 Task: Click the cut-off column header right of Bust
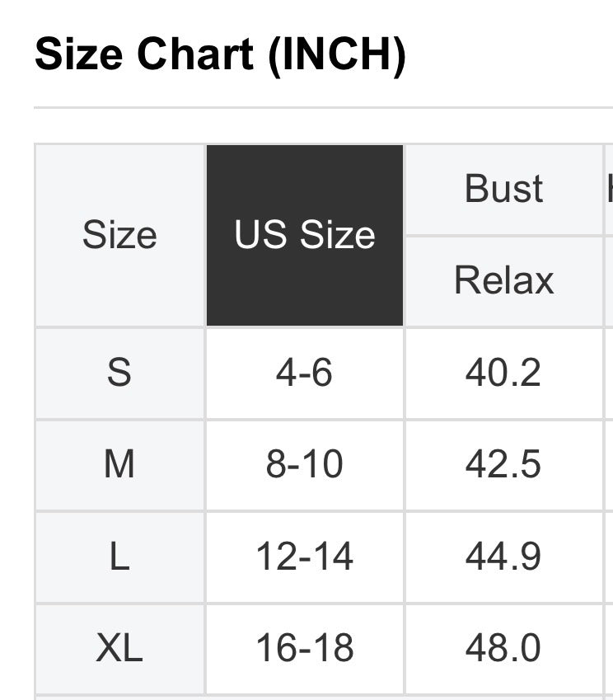[609, 189]
